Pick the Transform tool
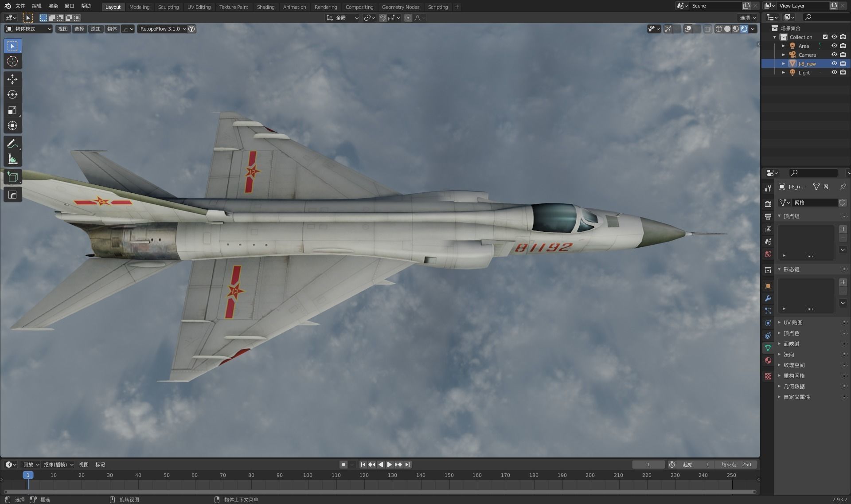Screen dimensions: 851x504 [12, 126]
